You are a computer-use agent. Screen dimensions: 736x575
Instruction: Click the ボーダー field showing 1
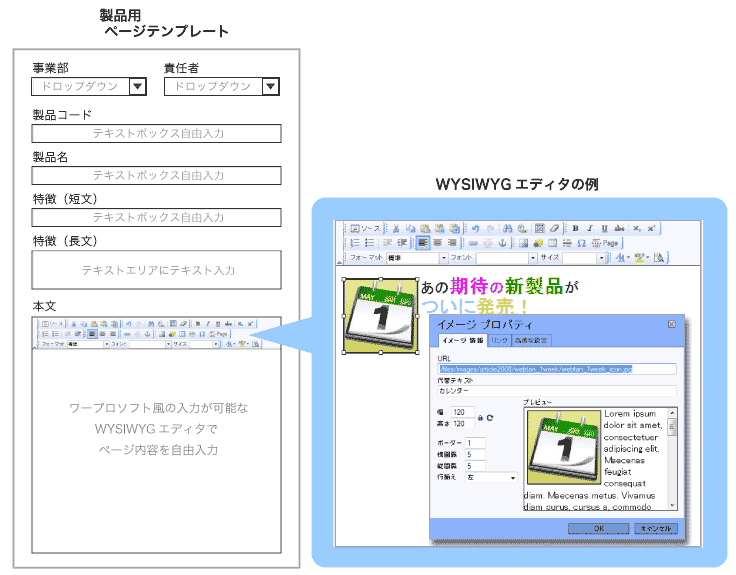pos(475,443)
